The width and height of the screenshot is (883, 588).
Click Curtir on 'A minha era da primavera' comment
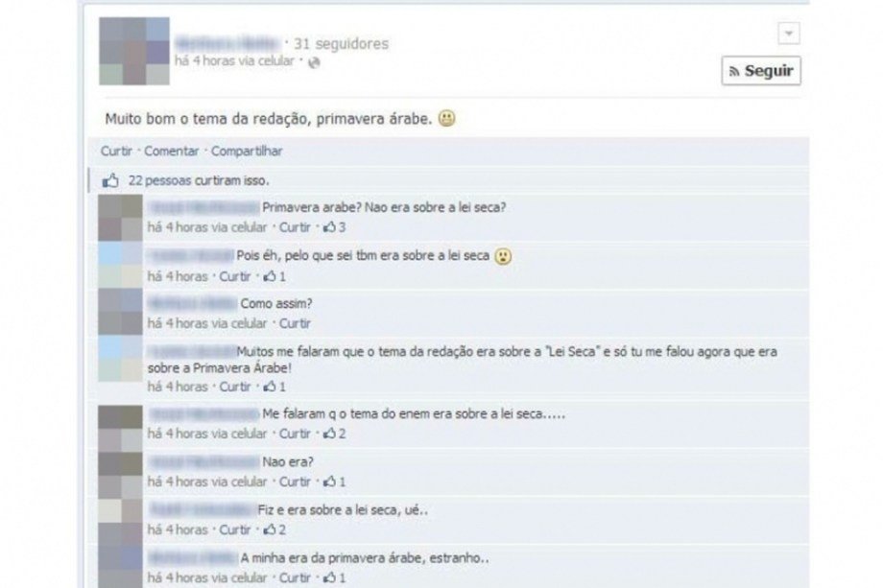[x=295, y=577]
